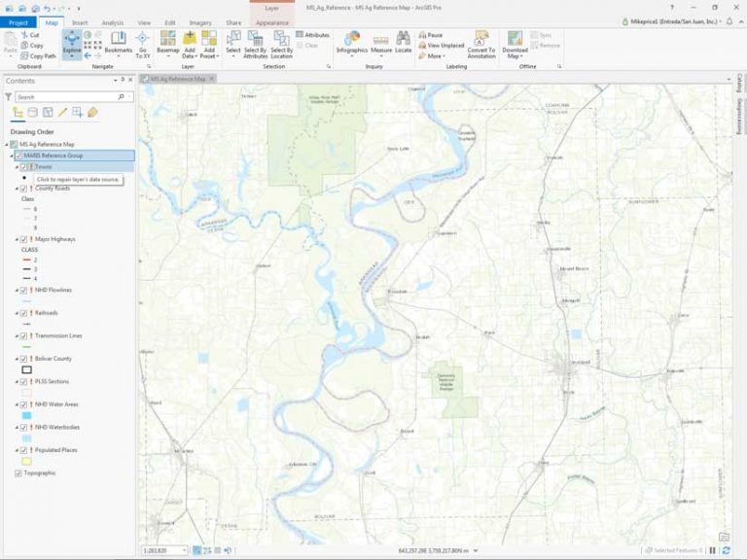Switch to List By Selection
This screenshot has width=747, height=560.
click(48, 113)
